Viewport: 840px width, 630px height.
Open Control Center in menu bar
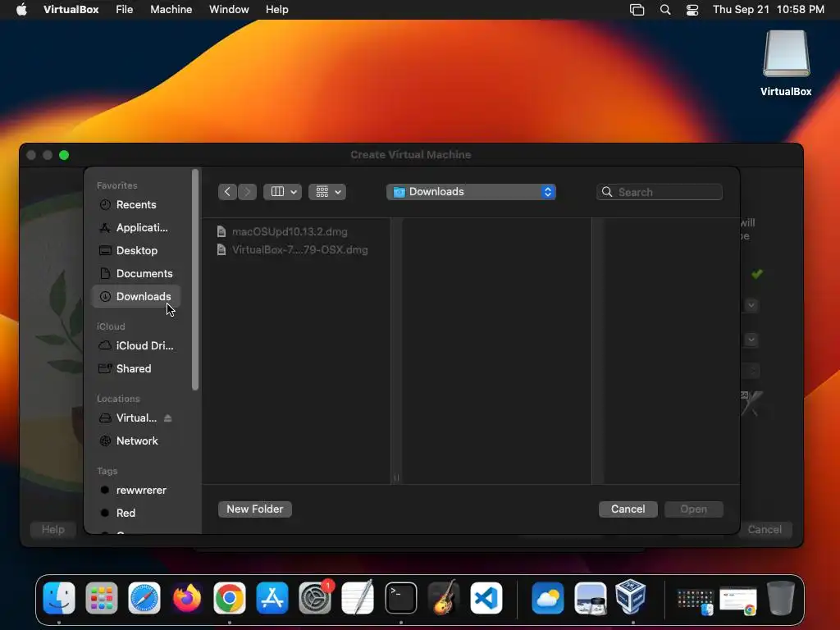click(692, 10)
